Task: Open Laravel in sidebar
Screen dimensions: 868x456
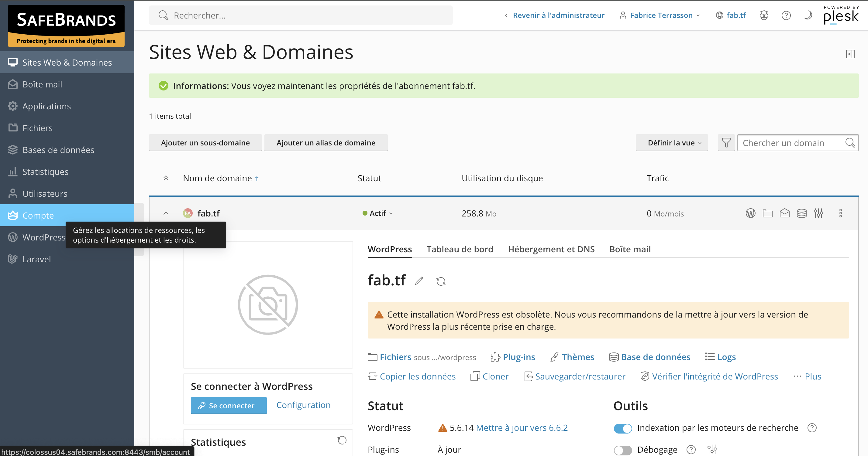Action: [67, 259]
